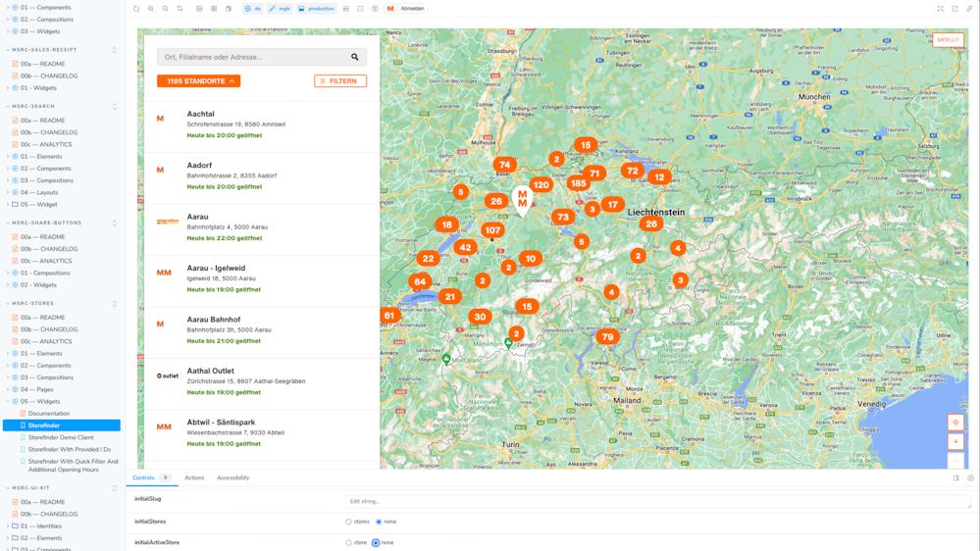Open the Documentation item under Widgets

click(x=49, y=414)
